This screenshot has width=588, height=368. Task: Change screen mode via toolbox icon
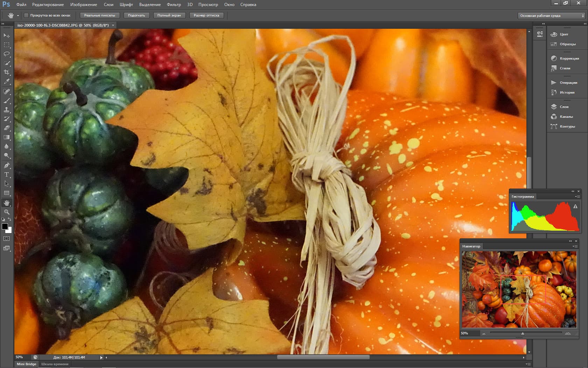point(7,248)
